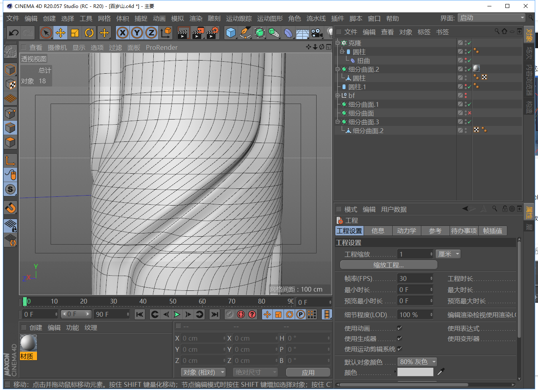This screenshot has width=538, height=392.
Task: Toggle the X axis lock
Action: (123, 33)
